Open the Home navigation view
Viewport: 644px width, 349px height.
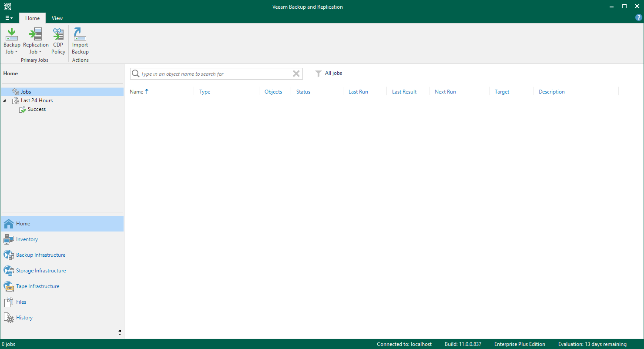[62, 224]
